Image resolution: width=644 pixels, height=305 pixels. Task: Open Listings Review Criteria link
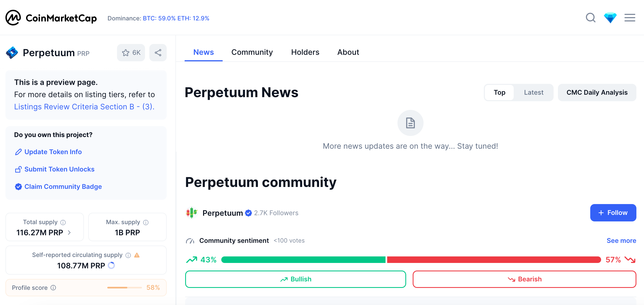(x=84, y=107)
